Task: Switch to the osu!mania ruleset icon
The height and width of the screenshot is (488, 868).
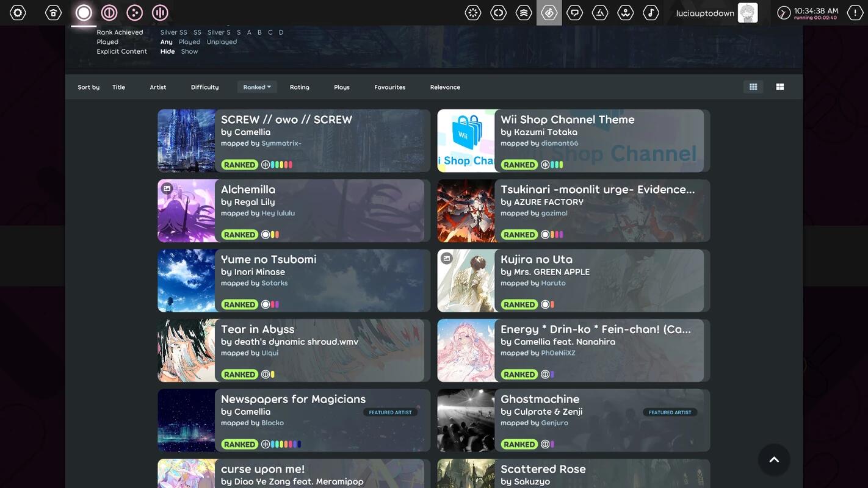Action: point(160,13)
